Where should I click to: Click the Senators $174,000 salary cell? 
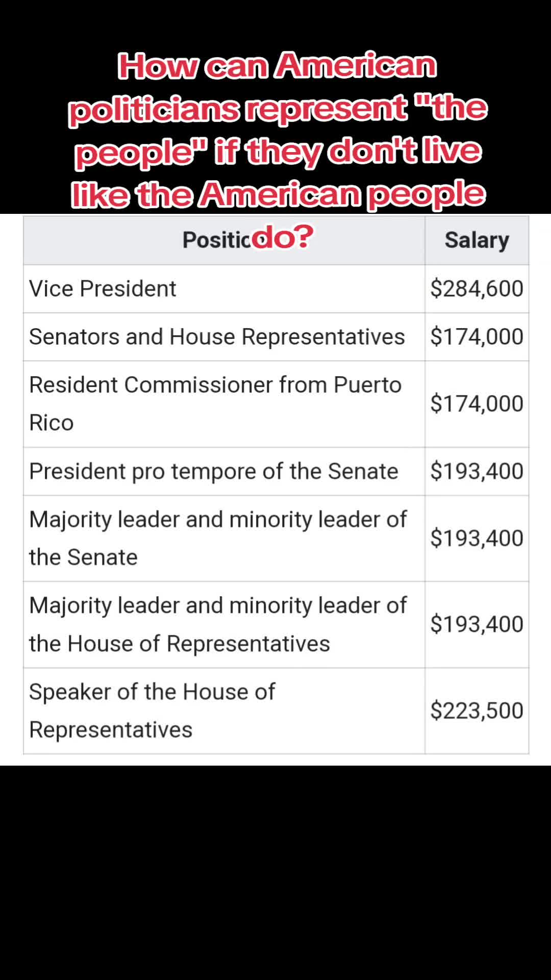(477, 337)
